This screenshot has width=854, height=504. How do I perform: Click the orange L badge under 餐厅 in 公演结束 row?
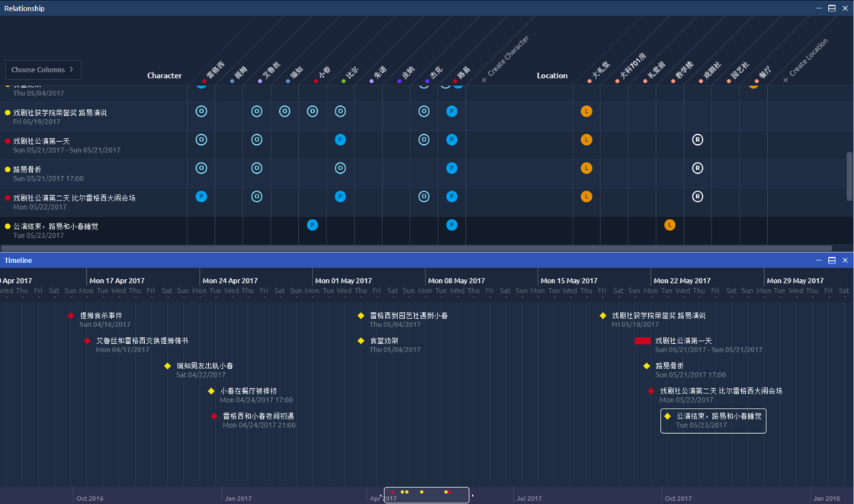click(669, 225)
